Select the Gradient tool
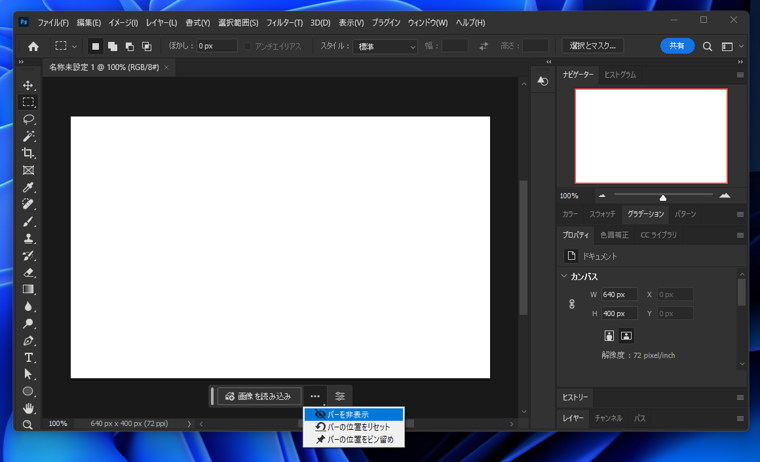The image size is (760, 462). [x=28, y=289]
